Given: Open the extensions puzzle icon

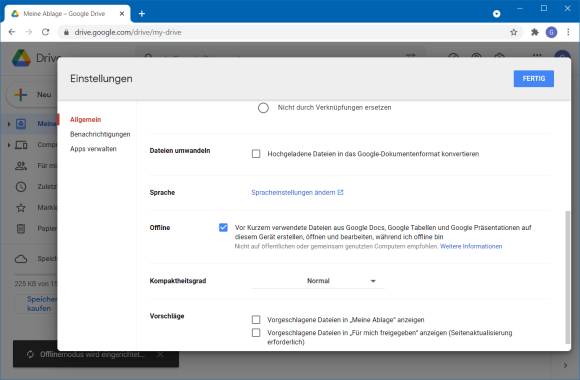Looking at the screenshot, I should click(x=535, y=32).
